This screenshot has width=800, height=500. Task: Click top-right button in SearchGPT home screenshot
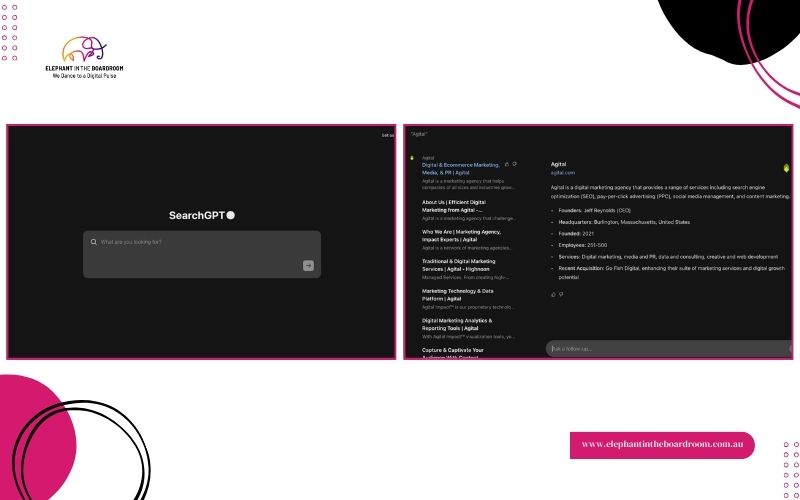coord(388,135)
